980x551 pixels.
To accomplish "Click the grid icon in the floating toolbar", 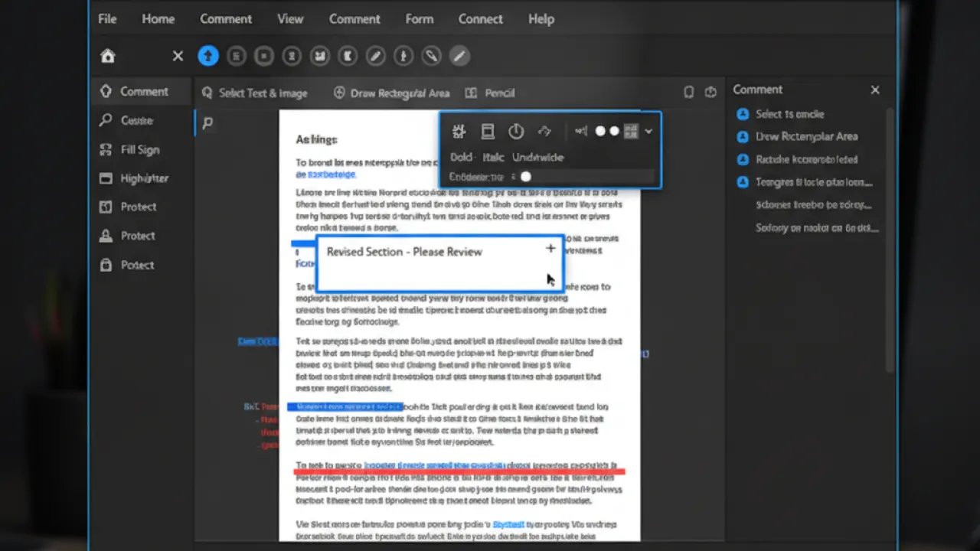I will [631, 132].
